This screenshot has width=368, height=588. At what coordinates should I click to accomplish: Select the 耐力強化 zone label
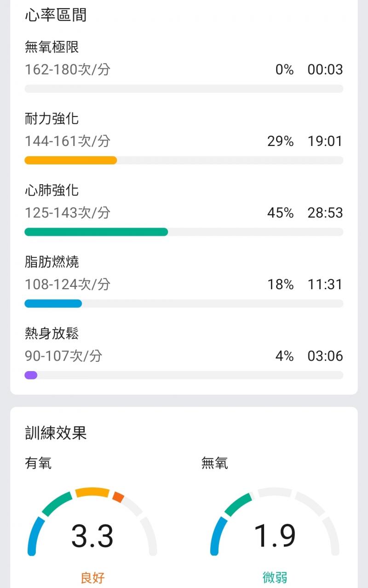point(52,119)
